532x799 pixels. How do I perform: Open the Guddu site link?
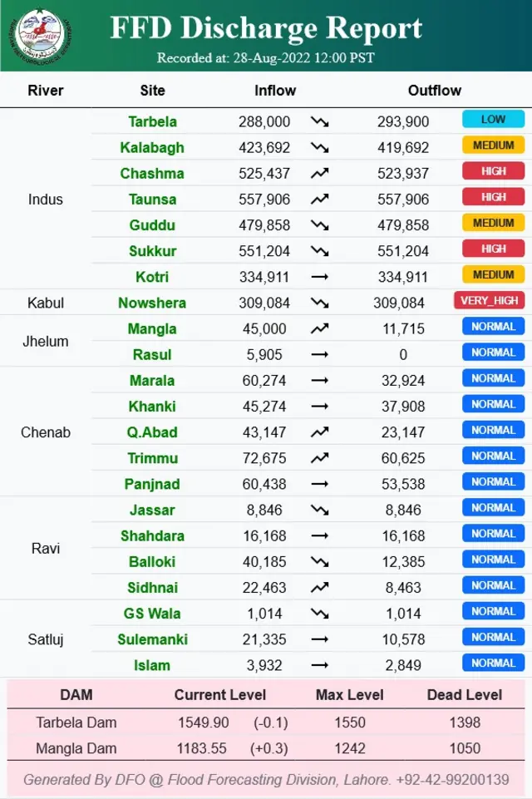[x=152, y=225]
